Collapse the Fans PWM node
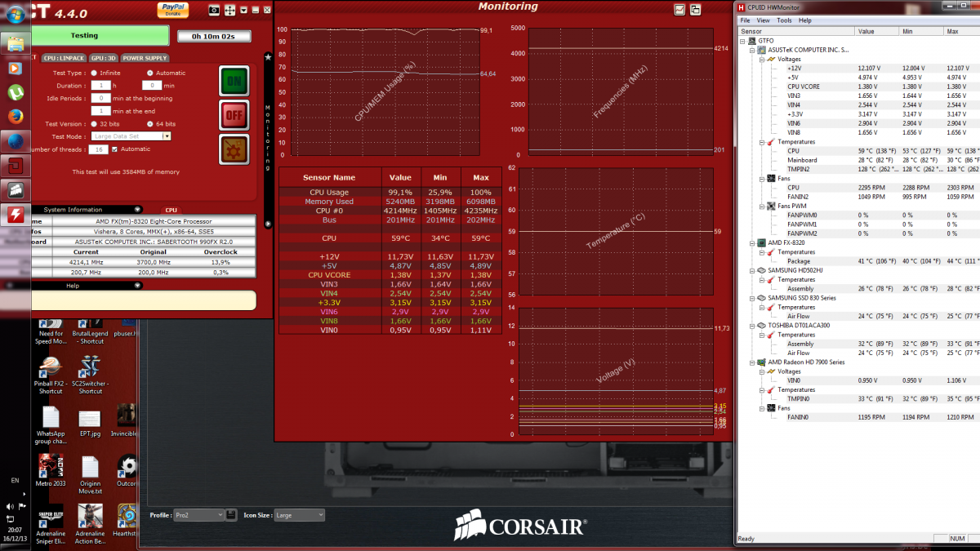980x551 pixels. (761, 206)
